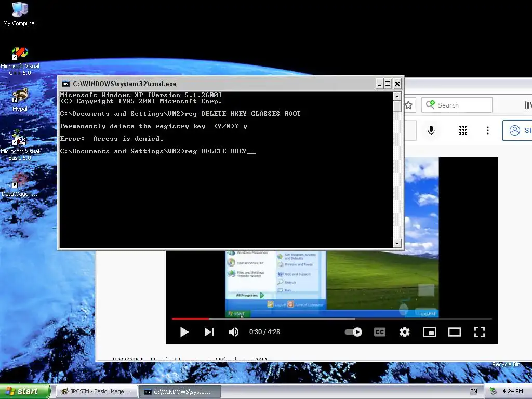Seek on the video progress bar

(x=332, y=319)
